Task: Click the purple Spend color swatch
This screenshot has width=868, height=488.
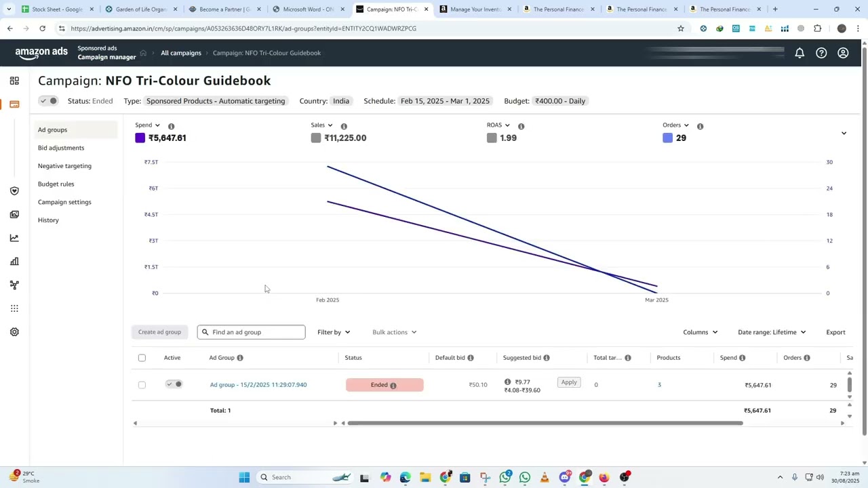Action: (140, 138)
